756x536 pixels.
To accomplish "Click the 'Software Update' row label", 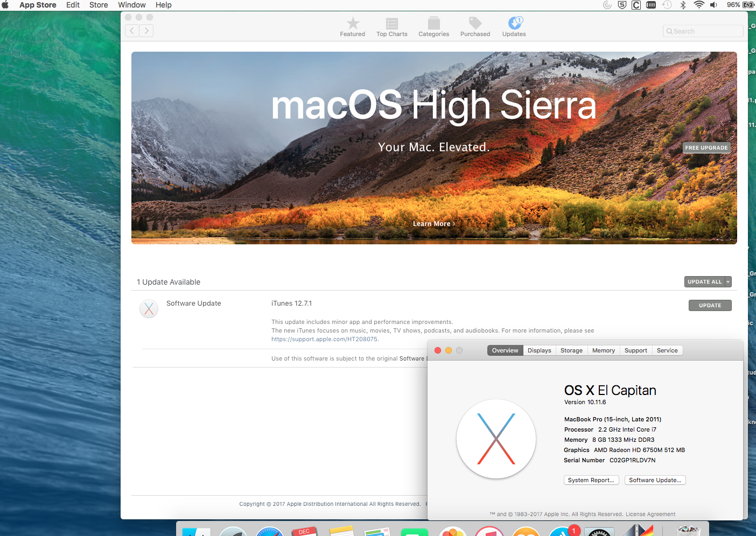I will [x=194, y=304].
